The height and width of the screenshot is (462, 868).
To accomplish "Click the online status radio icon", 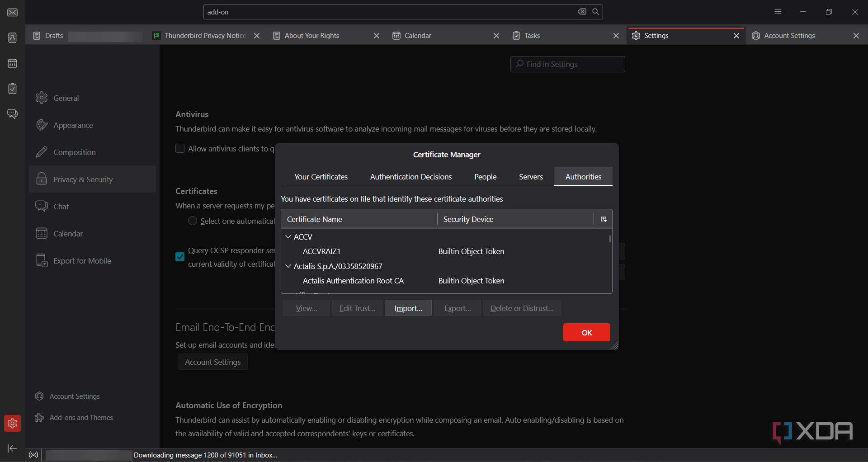I will (x=33, y=455).
